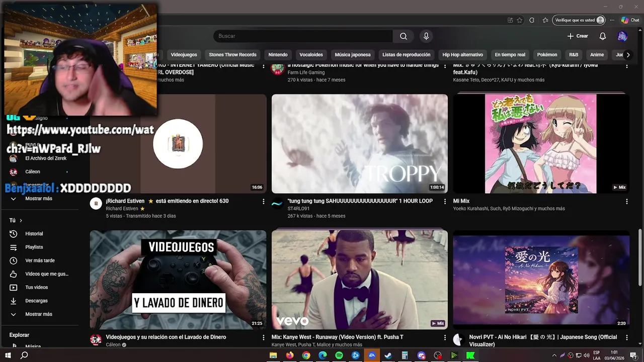Expand Mostrar más under Descargas
The width and height of the screenshot is (644, 362).
tap(39, 314)
